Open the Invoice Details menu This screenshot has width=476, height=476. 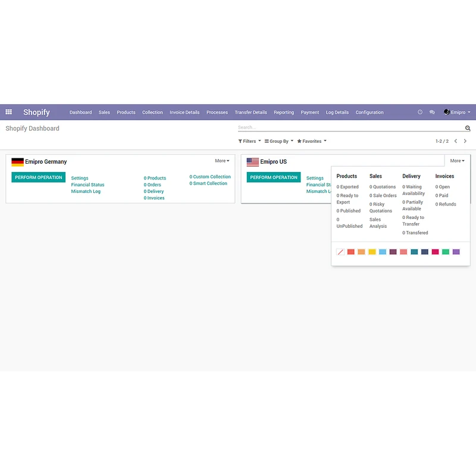(x=184, y=112)
